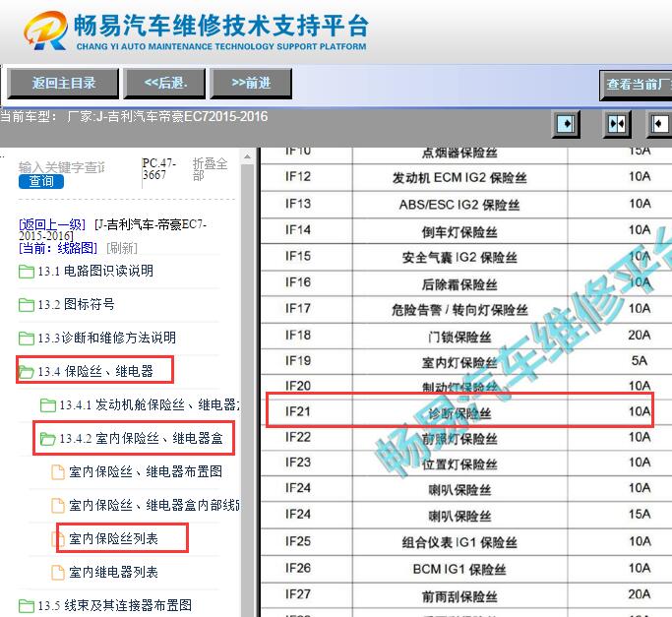Click the 返回主目录 button

click(63, 84)
